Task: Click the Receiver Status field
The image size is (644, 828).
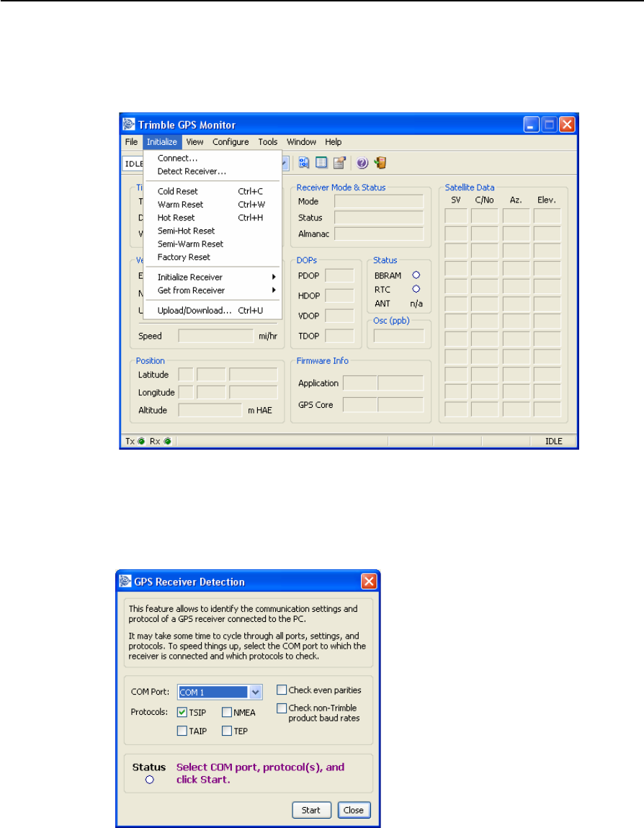Action: pyautogui.click(x=378, y=218)
